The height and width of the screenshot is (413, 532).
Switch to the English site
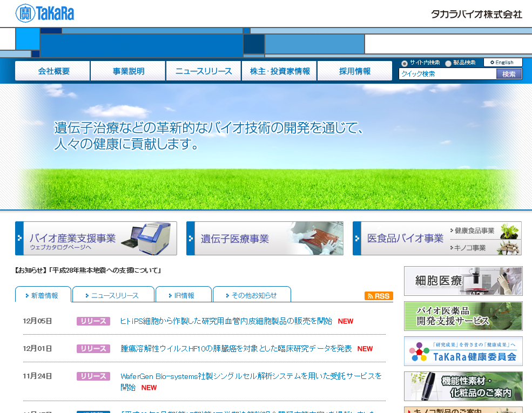point(503,63)
